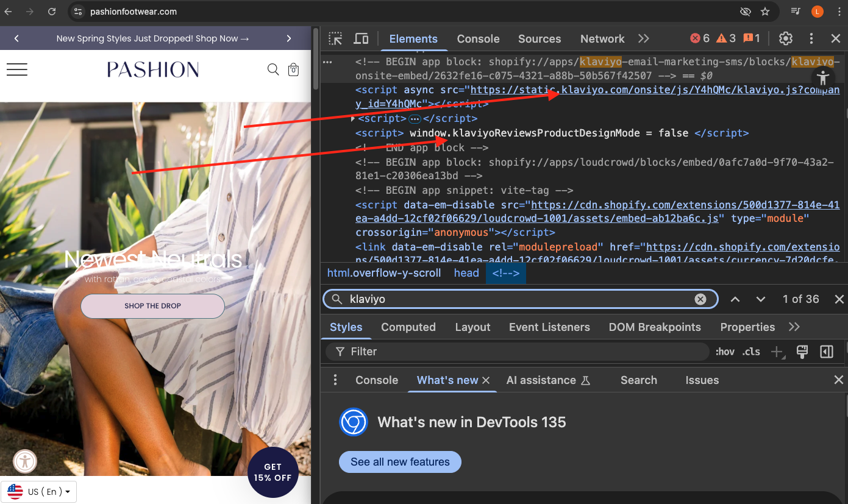
Task: Toggle the device toolbar icon
Action: click(x=362, y=38)
